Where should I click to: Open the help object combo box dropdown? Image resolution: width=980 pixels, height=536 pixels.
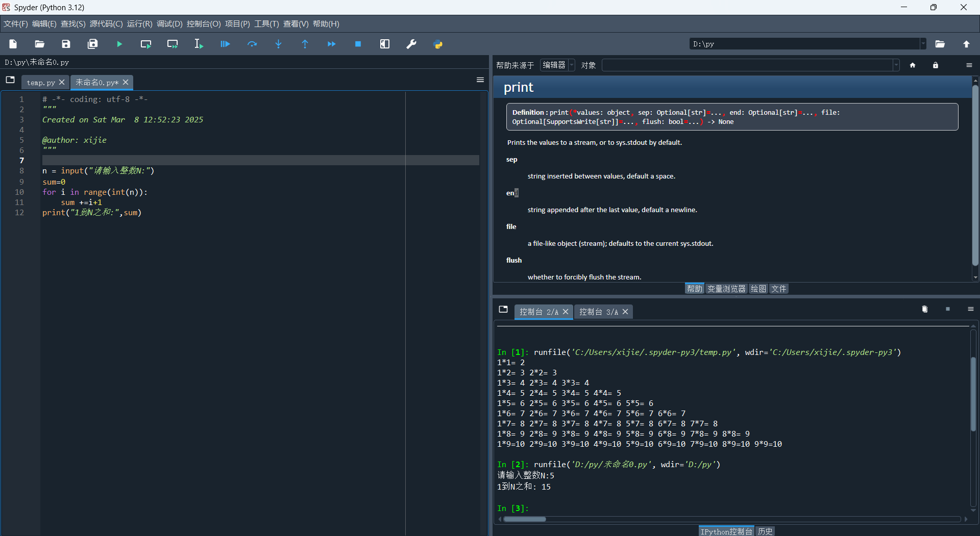(x=895, y=65)
